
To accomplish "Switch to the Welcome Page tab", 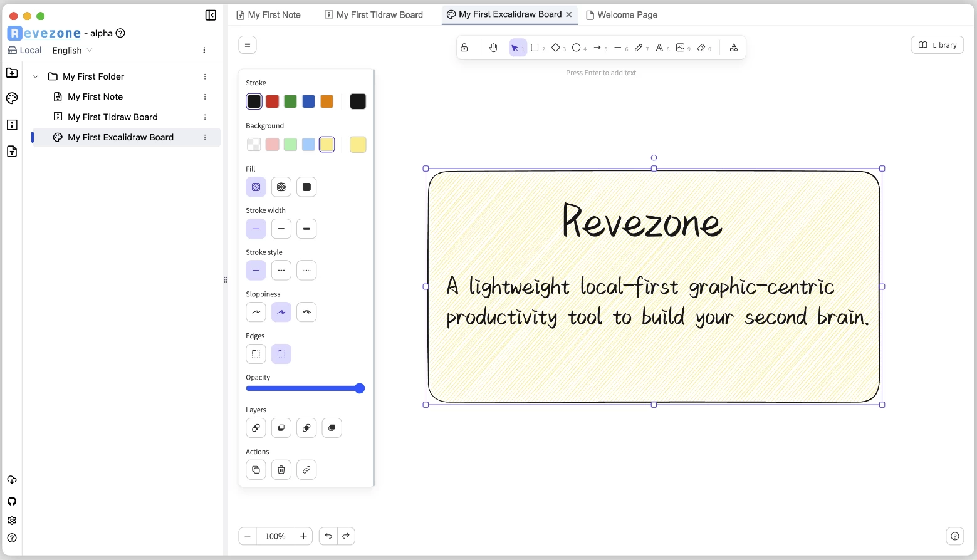I will [622, 15].
